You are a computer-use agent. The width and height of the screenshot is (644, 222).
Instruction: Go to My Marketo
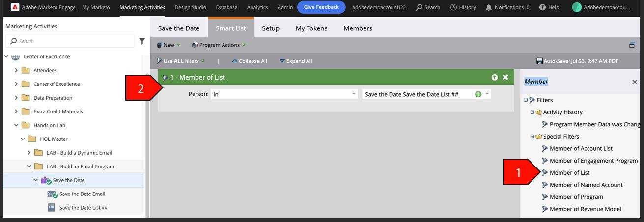tap(96, 7)
